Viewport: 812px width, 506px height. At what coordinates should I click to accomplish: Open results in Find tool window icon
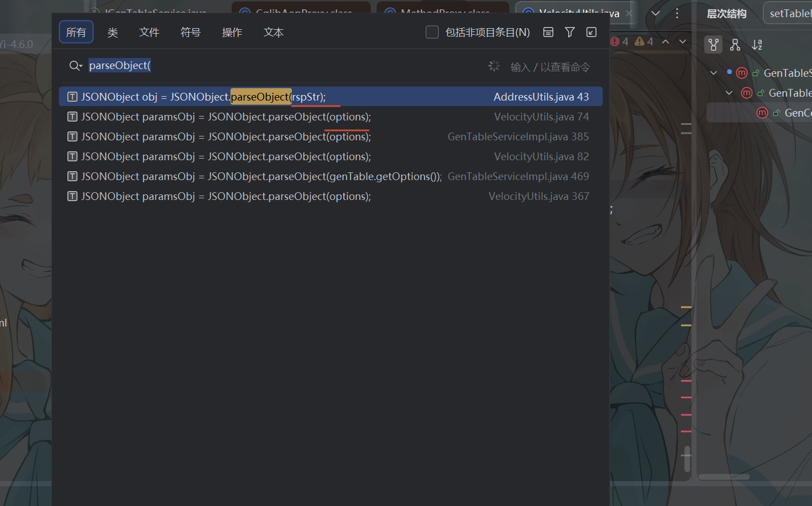point(591,33)
